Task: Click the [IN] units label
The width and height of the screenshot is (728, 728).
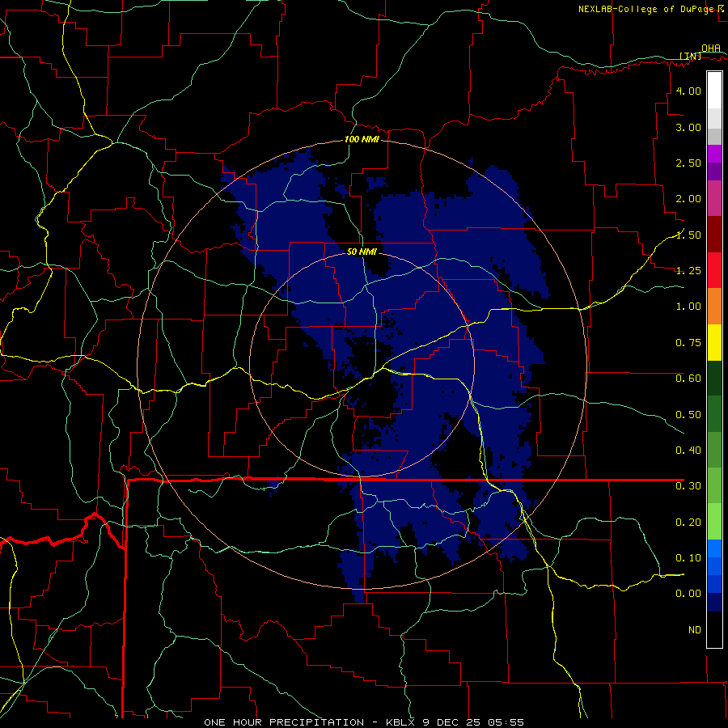Action: click(x=691, y=56)
